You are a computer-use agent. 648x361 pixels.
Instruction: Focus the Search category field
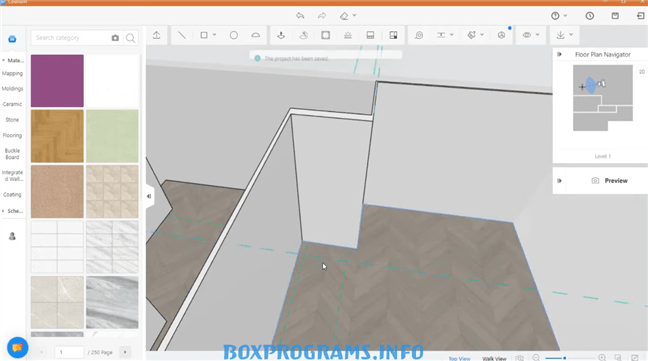(70, 38)
